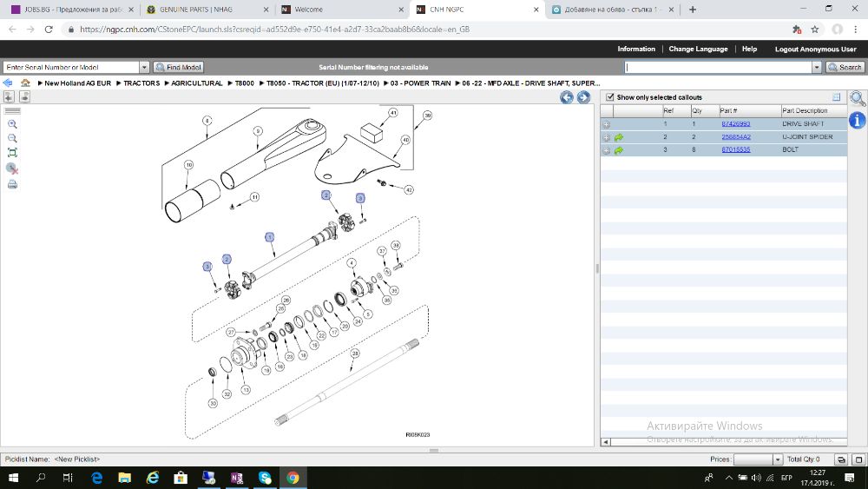The image size is (868, 489).
Task: Toggle callout 41 on the diagram
Action: point(392,112)
